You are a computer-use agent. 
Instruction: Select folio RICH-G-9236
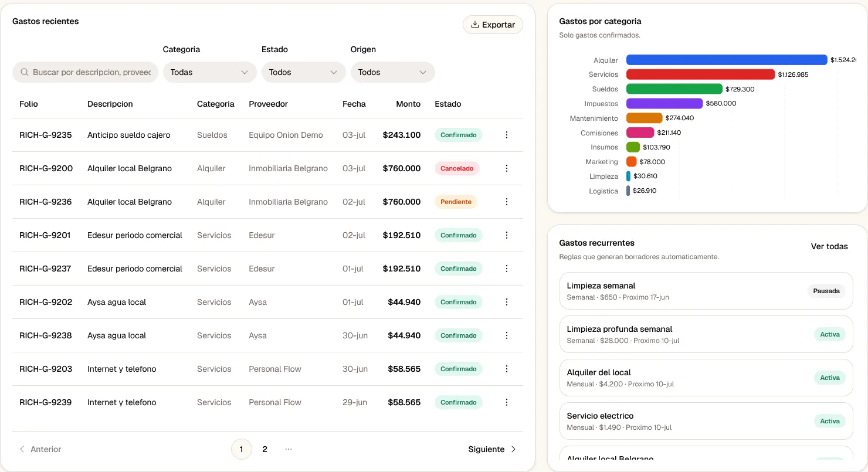click(46, 202)
